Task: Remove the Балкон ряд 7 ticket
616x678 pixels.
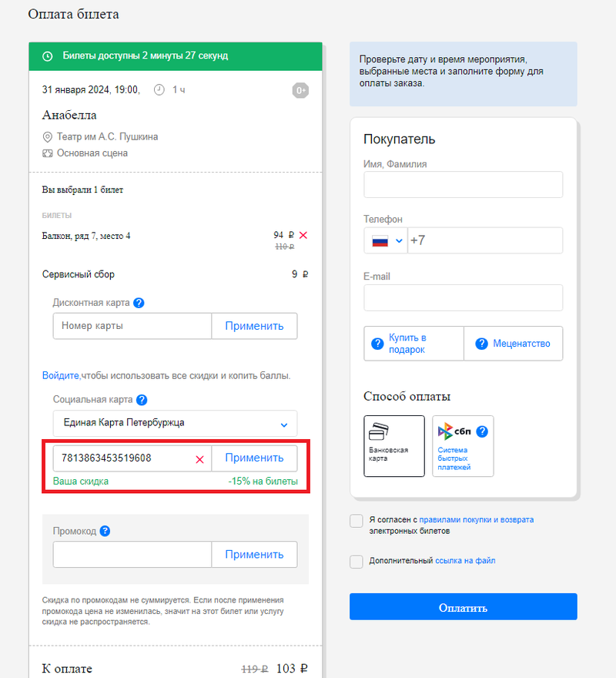Action: coord(303,235)
